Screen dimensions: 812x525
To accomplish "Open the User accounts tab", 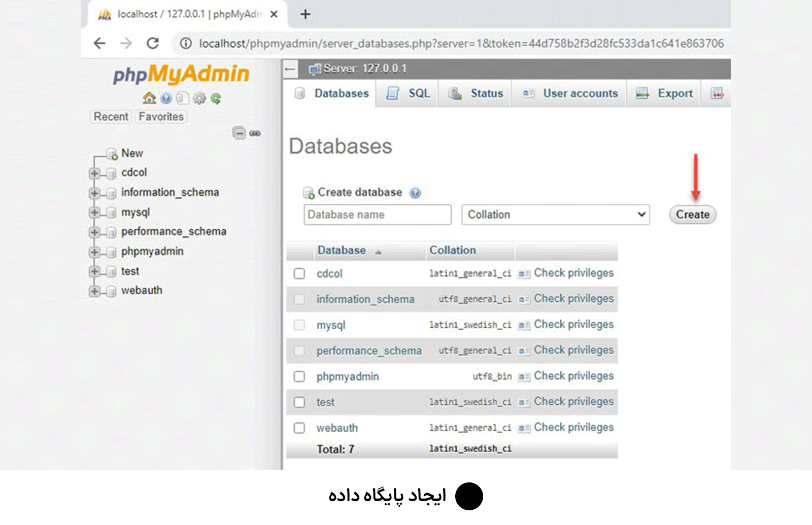I will pyautogui.click(x=569, y=93).
